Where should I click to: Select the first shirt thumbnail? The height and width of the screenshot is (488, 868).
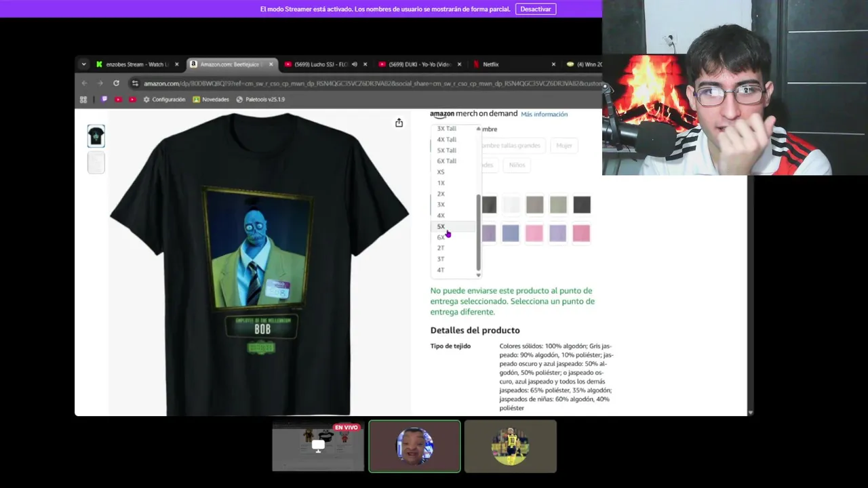(x=96, y=136)
